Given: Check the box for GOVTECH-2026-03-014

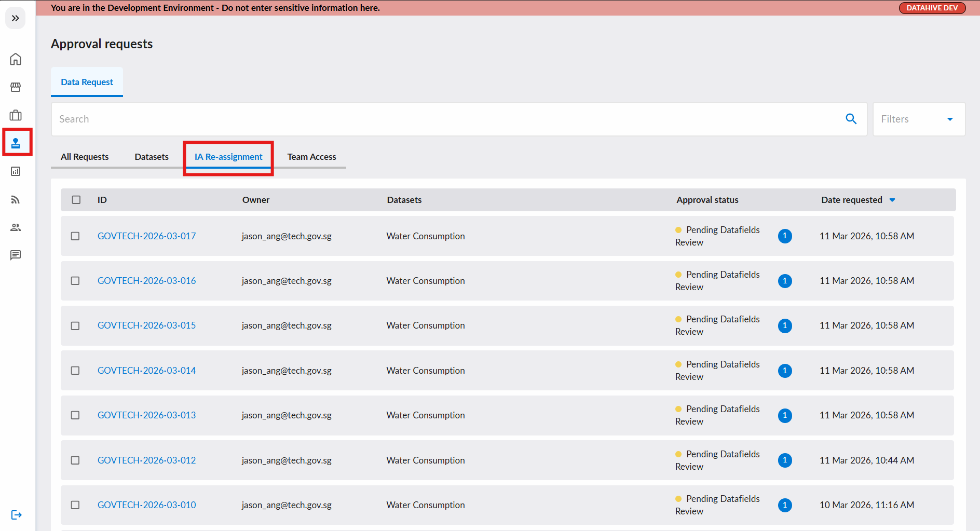Looking at the screenshot, I should click(75, 371).
